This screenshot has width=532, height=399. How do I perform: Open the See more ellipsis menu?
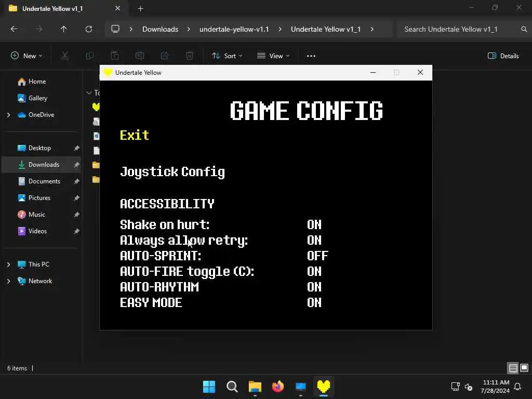coord(311,56)
